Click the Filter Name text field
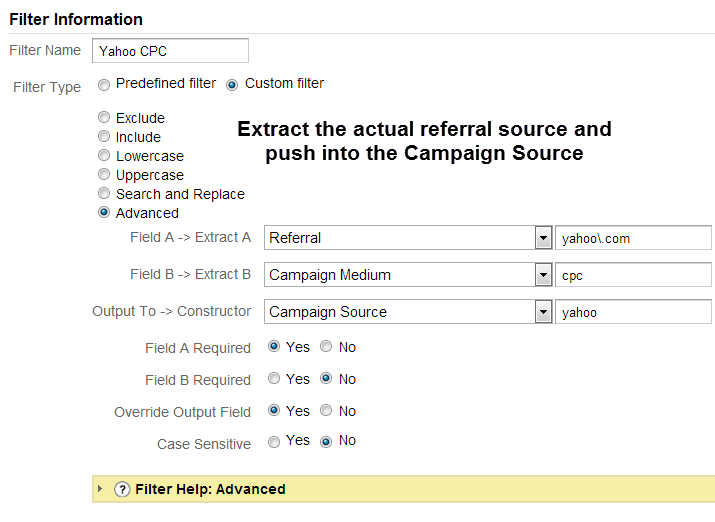 tap(170, 51)
